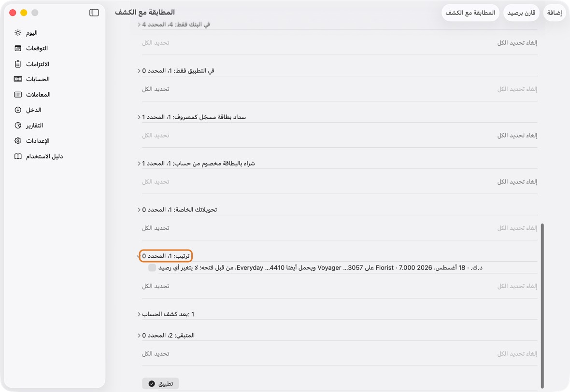Click the تطبيق apply button
570x392 pixels.
pyautogui.click(x=160, y=384)
